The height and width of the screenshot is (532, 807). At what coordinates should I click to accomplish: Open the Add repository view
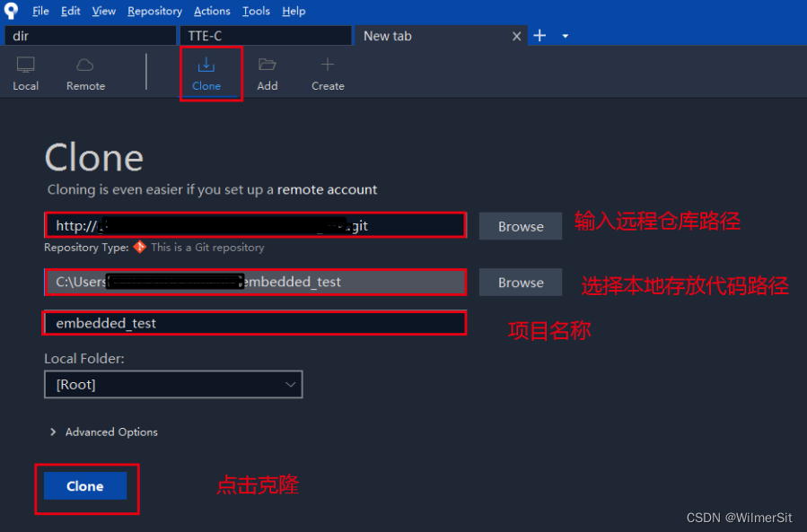[x=268, y=74]
